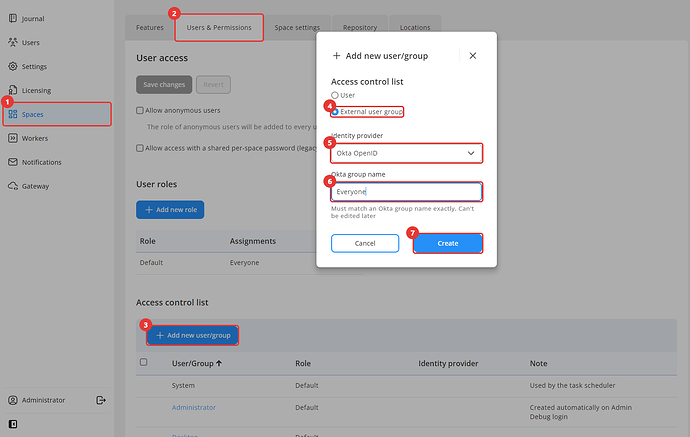Toggle shared per-space password access checkbox
This screenshot has height=437, width=690.
(x=139, y=148)
